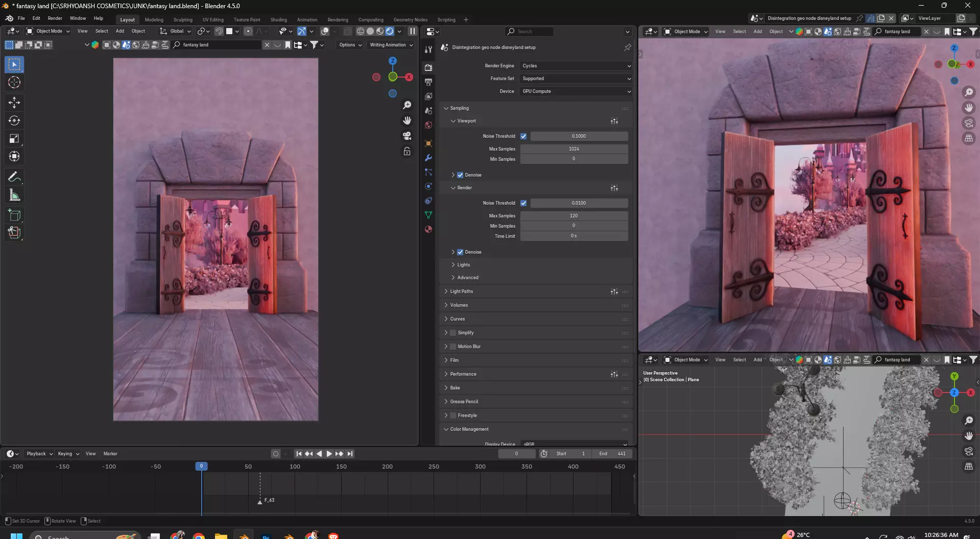Enable the Motion Blur checkbox
The image size is (980, 539).
[x=453, y=347]
